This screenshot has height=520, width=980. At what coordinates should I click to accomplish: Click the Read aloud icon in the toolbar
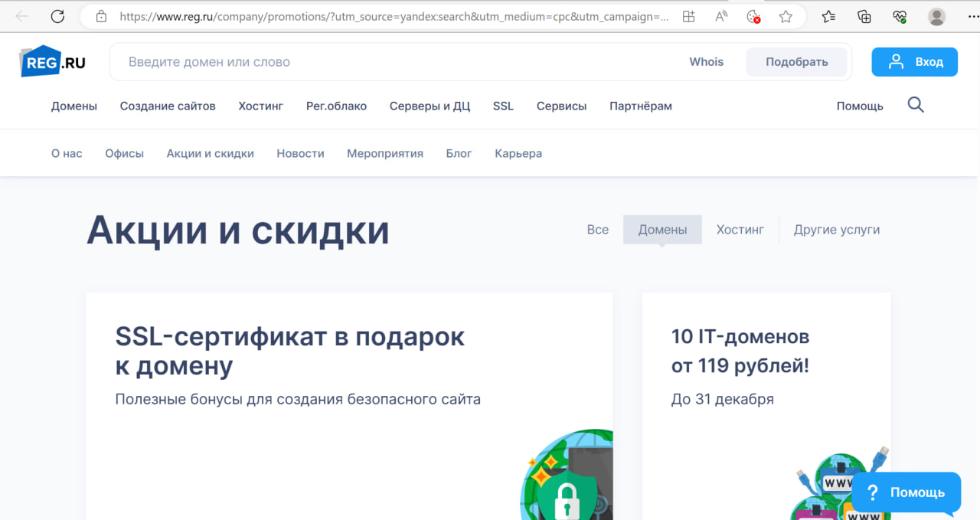pyautogui.click(x=720, y=15)
